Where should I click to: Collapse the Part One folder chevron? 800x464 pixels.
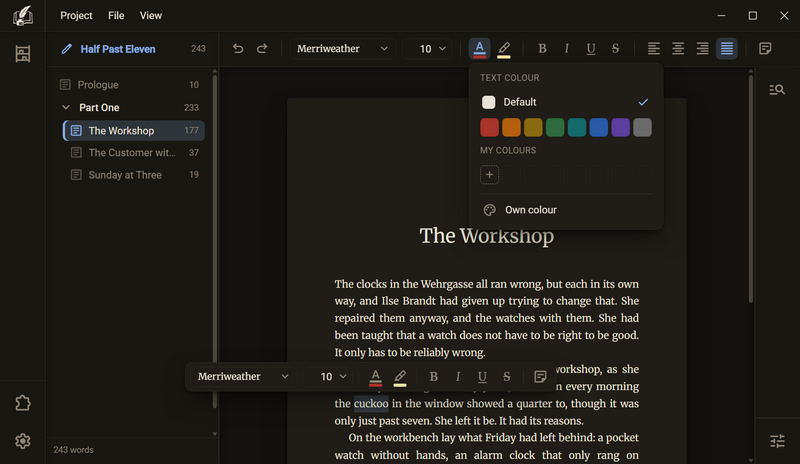(x=66, y=107)
